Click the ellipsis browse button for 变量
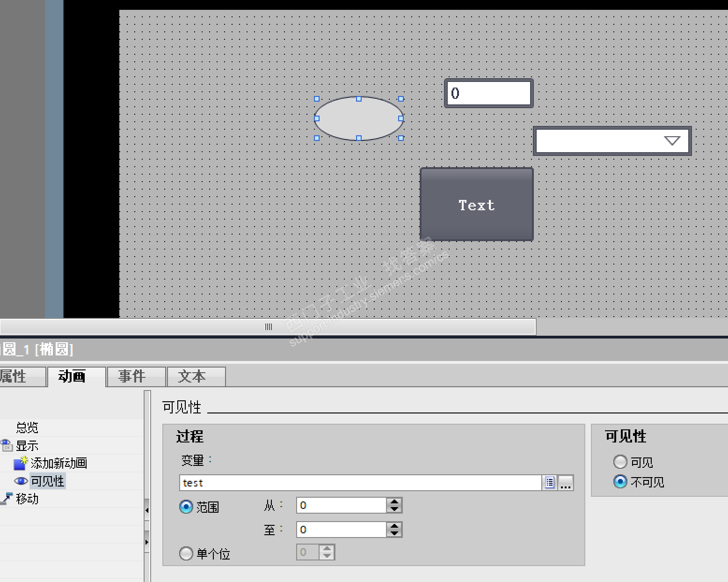 click(x=566, y=483)
